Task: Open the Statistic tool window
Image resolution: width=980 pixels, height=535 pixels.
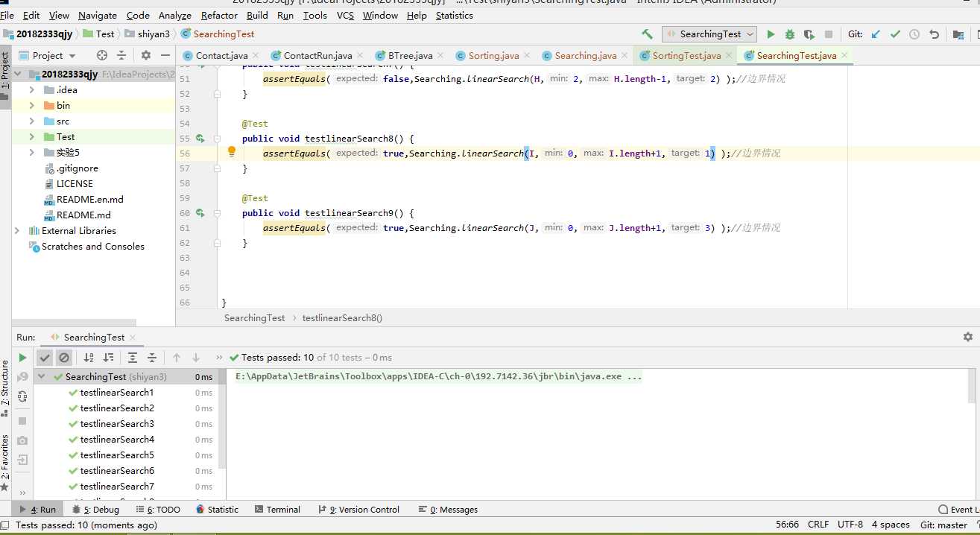Action: pyautogui.click(x=217, y=510)
